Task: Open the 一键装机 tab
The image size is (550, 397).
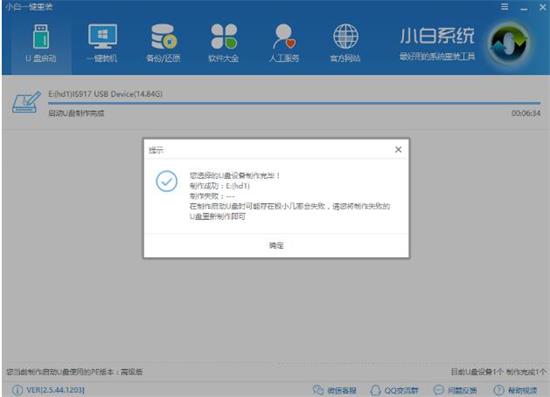Action: pyautogui.click(x=102, y=44)
